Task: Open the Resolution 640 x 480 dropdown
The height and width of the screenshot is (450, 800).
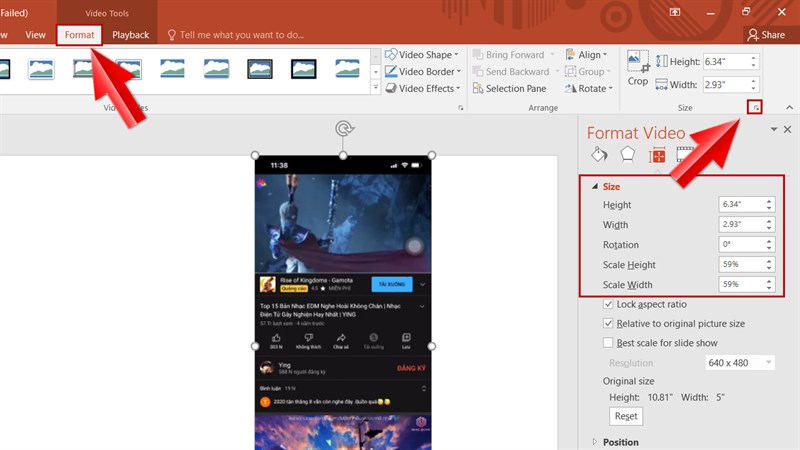Action: pyautogui.click(x=740, y=363)
